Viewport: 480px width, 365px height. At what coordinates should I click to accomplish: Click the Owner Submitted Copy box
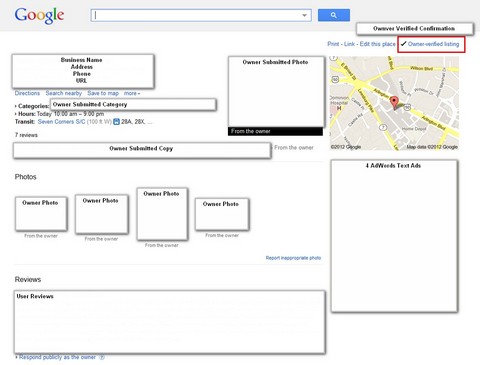click(142, 150)
